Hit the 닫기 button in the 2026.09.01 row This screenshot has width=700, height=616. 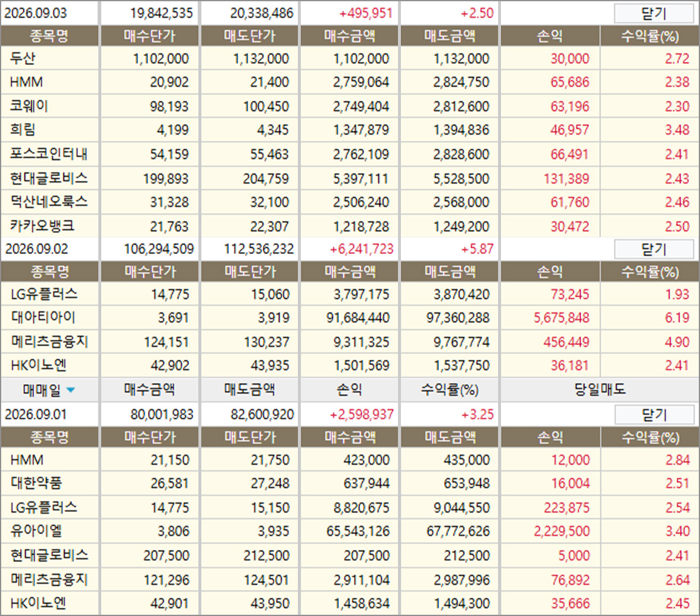[x=654, y=414]
